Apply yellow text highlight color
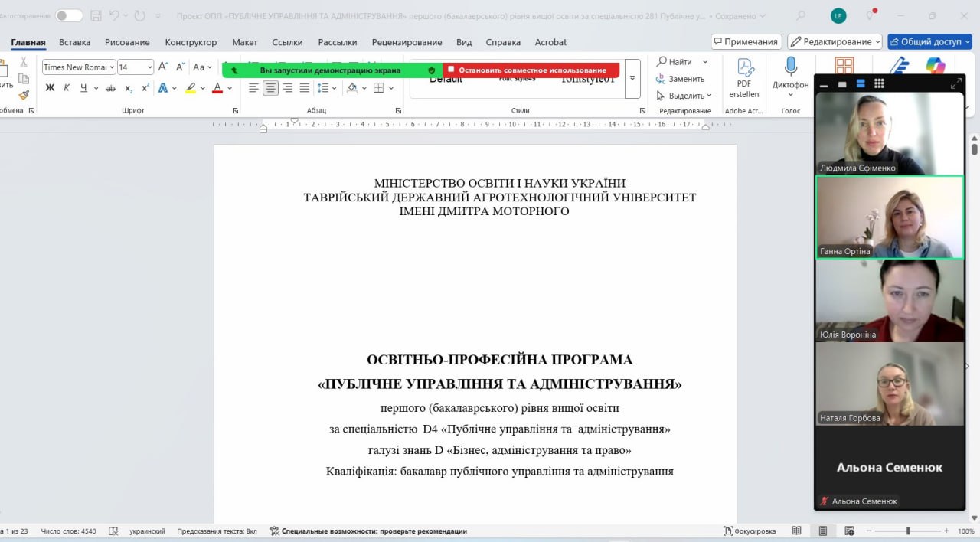This screenshot has width=980, height=542. 191,88
